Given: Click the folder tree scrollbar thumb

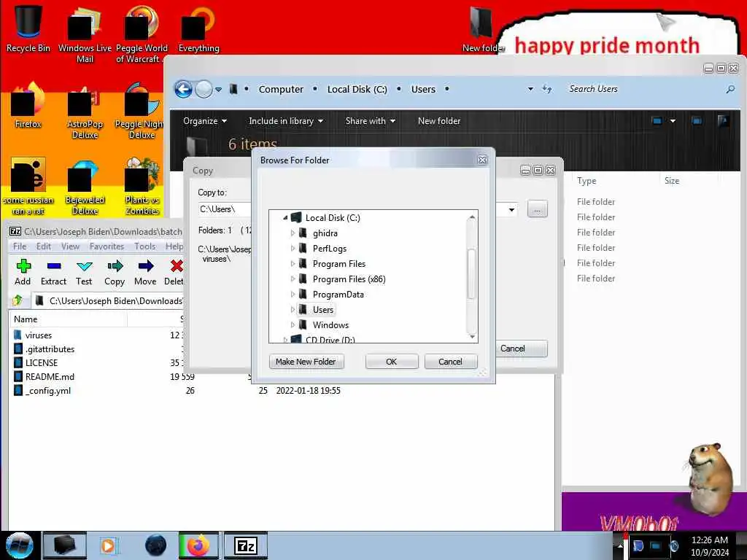Looking at the screenshot, I should 471,274.
